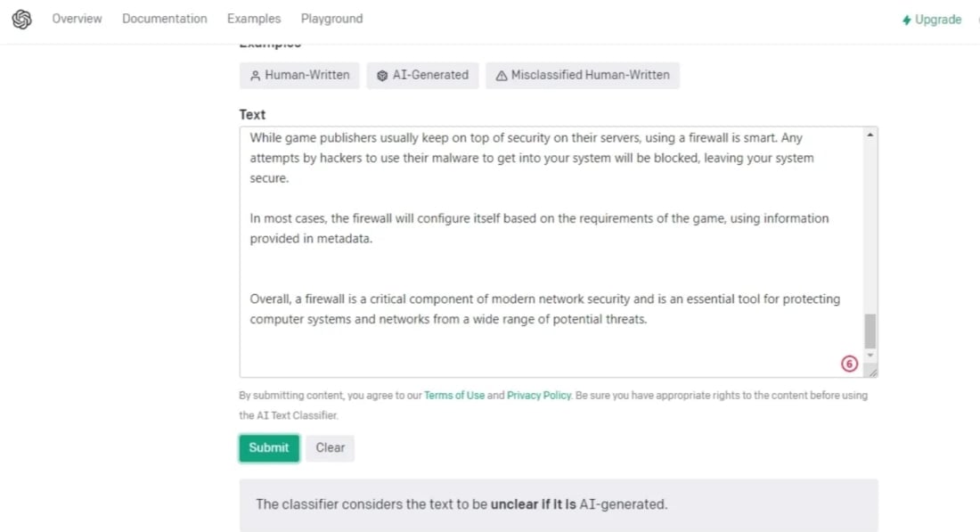Open the Privacy Policy link
This screenshot has height=532, width=980.
click(x=539, y=395)
